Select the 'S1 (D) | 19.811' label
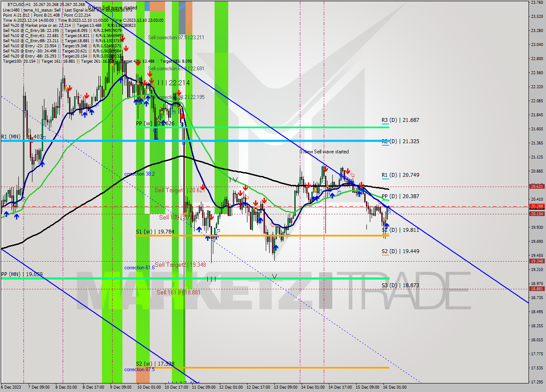Viewport: 546px width, 392px height. pyautogui.click(x=400, y=230)
